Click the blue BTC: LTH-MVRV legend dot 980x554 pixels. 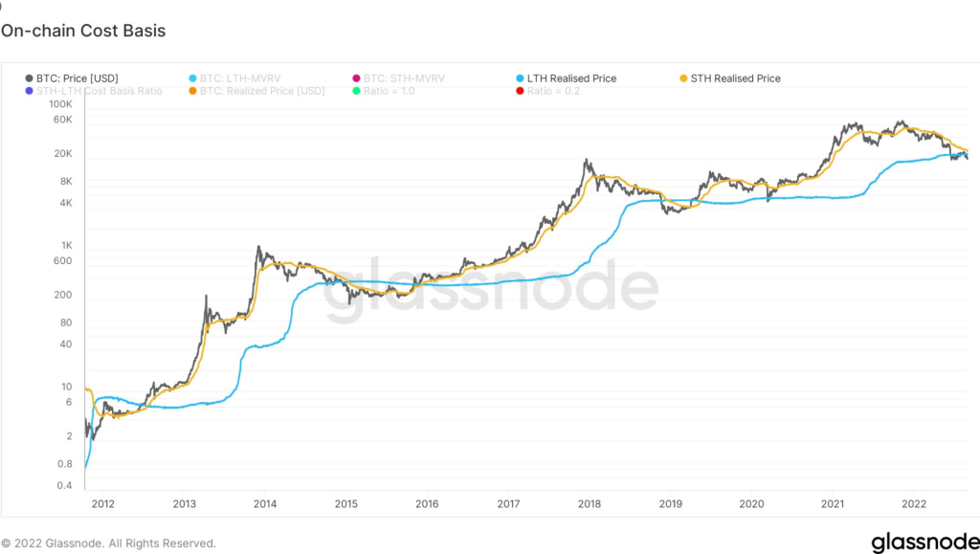pos(192,78)
